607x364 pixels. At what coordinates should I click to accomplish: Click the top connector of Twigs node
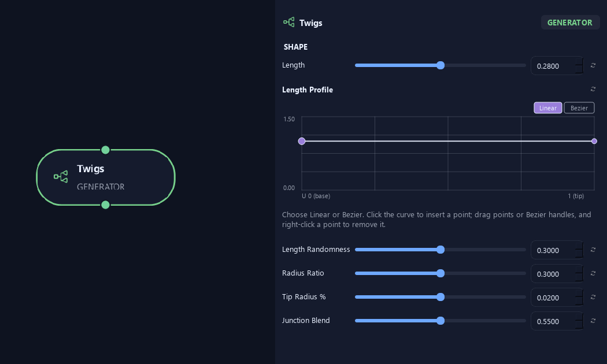pyautogui.click(x=105, y=150)
